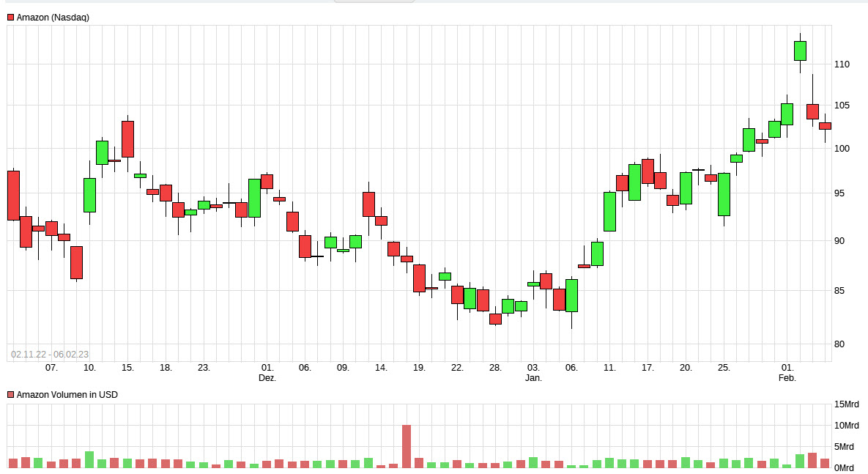Expand the Jan. axis section

tap(534, 378)
